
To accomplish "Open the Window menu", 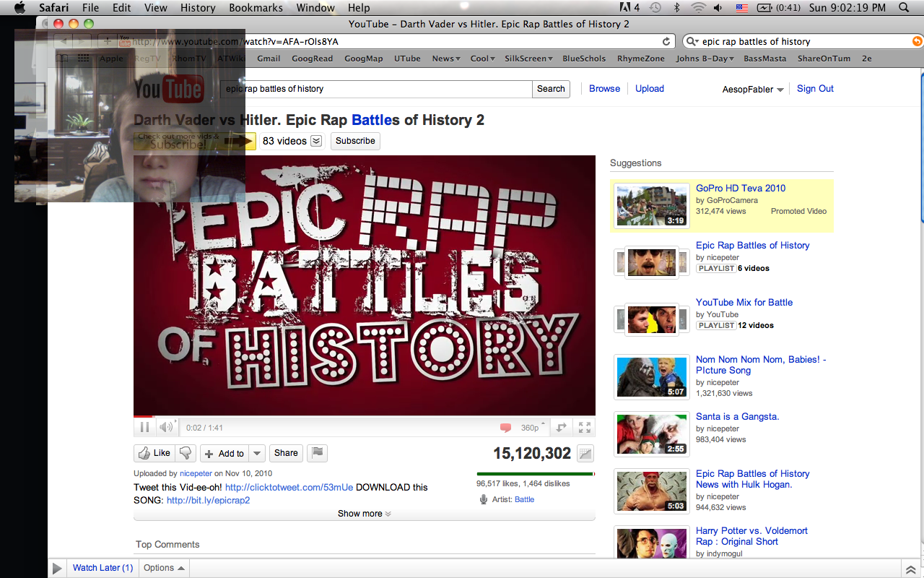I will pos(315,8).
